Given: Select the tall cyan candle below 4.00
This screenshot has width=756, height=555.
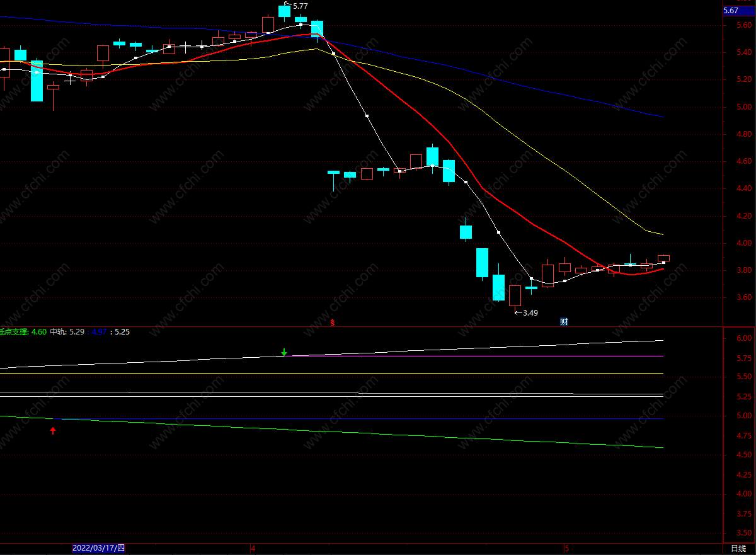Looking at the screenshot, I should tap(482, 263).
